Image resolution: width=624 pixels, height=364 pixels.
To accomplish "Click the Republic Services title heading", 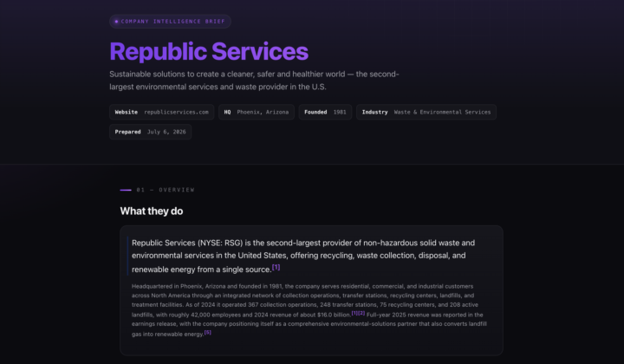I will pos(209,51).
